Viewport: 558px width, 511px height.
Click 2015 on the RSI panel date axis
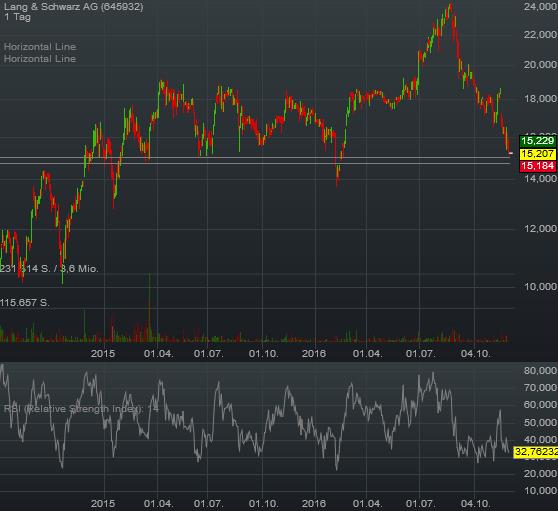(103, 504)
